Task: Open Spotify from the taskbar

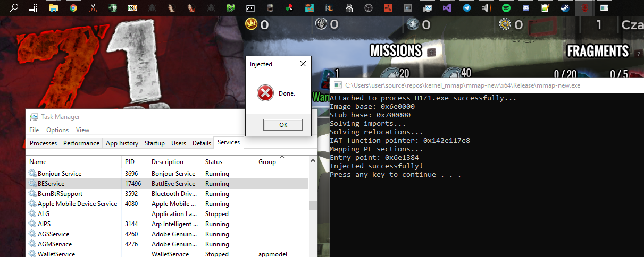Action: [x=506, y=8]
